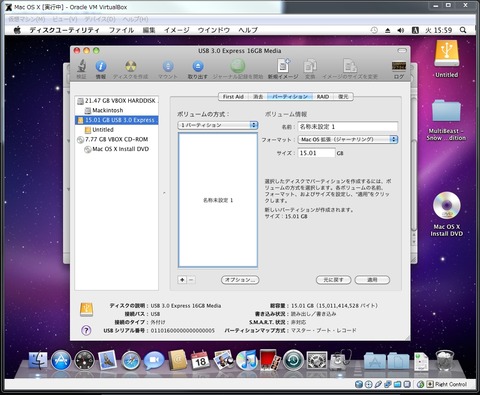This screenshot has height=395, width=480.
Task: Switch to the Restore tab
Action: point(343,97)
